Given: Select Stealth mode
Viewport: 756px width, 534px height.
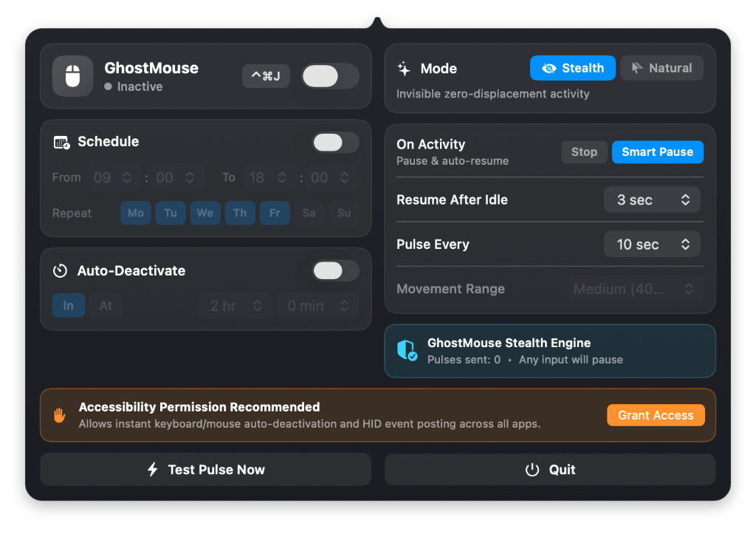Looking at the screenshot, I should coord(573,68).
